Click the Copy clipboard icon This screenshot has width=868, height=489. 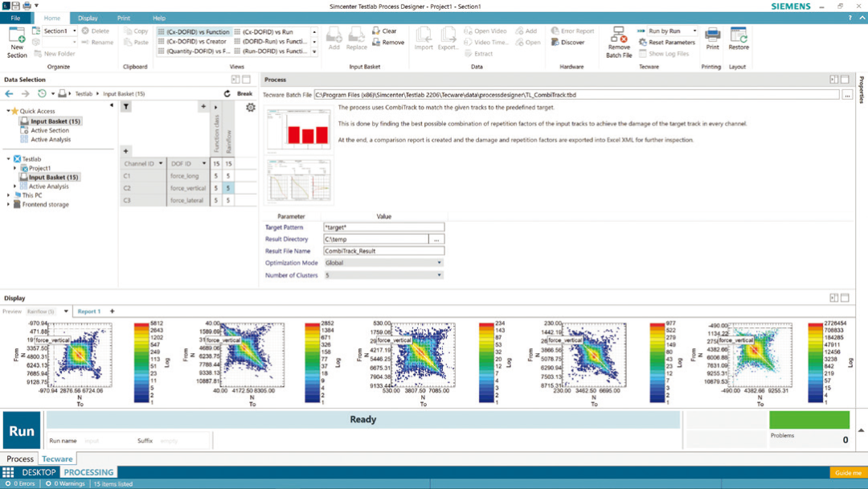[128, 31]
